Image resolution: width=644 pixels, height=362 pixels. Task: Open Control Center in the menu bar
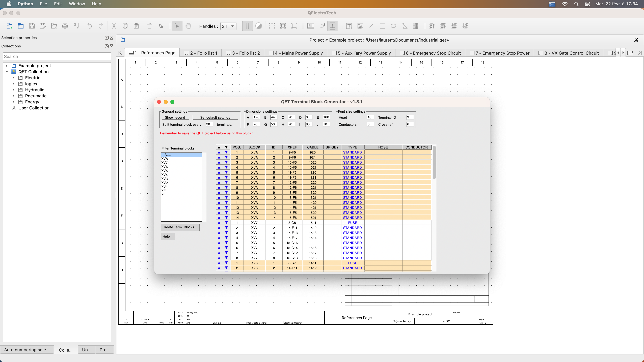tap(587, 4)
